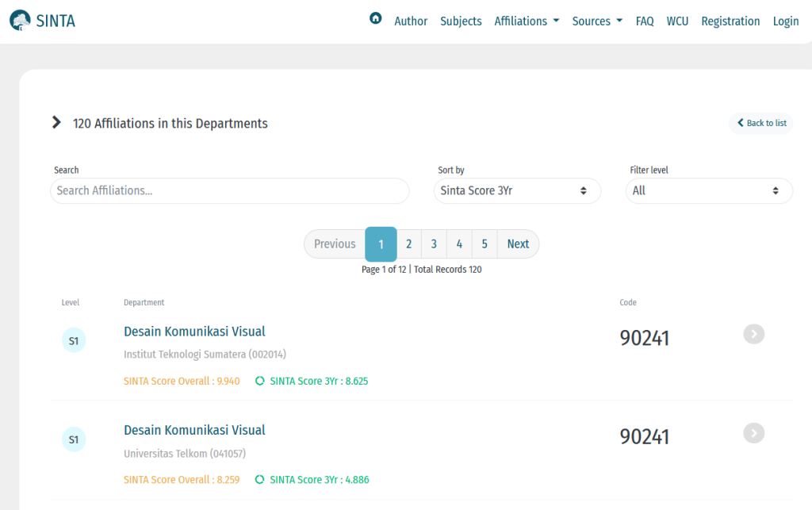This screenshot has width=812, height=510.
Task: Open the FAQ menu item
Action: pyautogui.click(x=645, y=21)
